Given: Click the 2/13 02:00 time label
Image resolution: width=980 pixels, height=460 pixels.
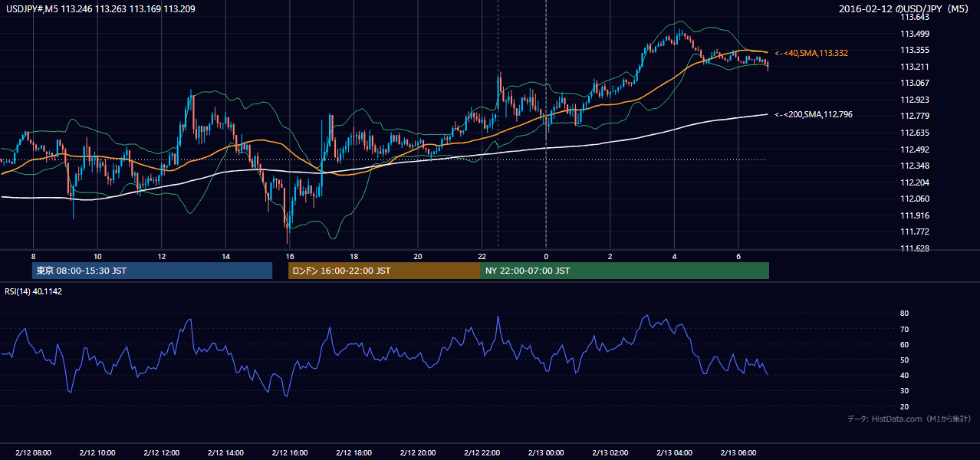Looking at the screenshot, I should 610,453.
